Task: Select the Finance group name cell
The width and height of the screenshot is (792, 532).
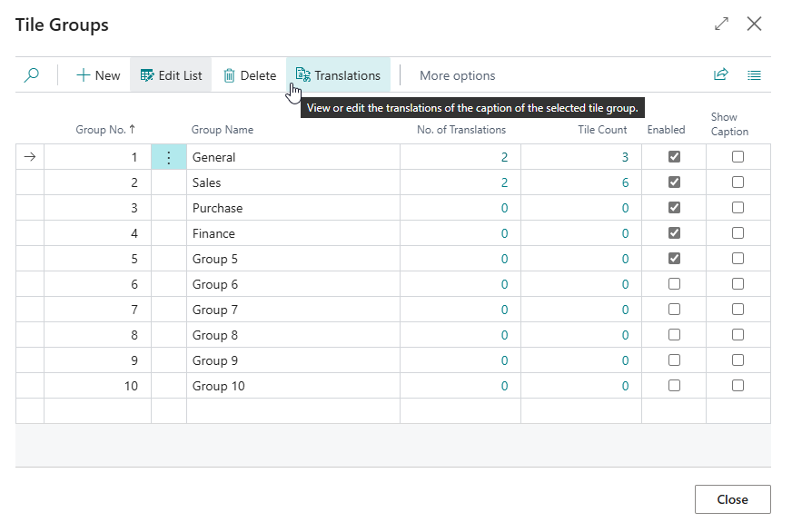Action: pos(214,233)
